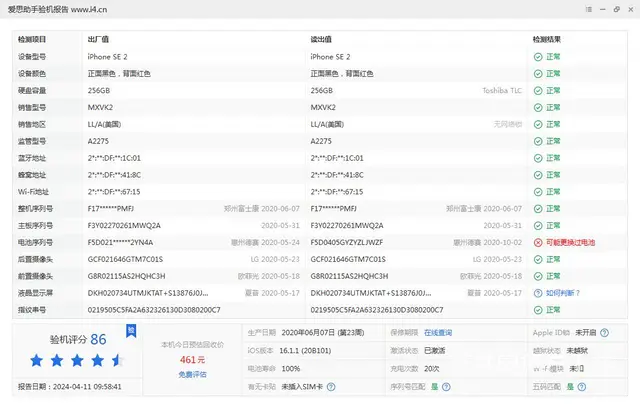Screen dimensions: 640x407
Task: Open the 如何判断? link
Action: pos(563,293)
